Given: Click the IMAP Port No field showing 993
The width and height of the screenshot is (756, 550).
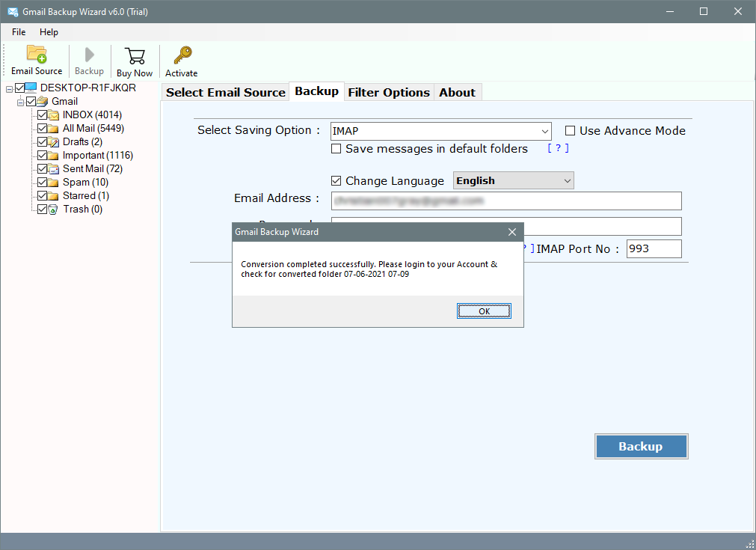Looking at the screenshot, I should [x=654, y=249].
